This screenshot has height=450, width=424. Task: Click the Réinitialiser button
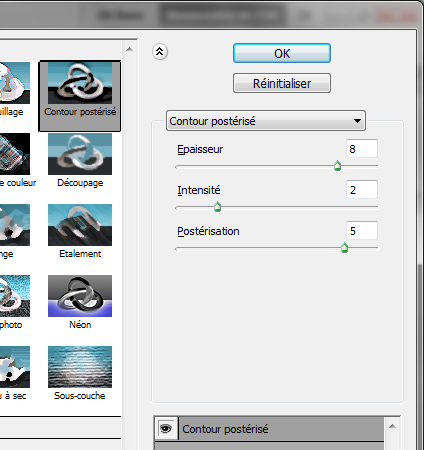tap(282, 83)
